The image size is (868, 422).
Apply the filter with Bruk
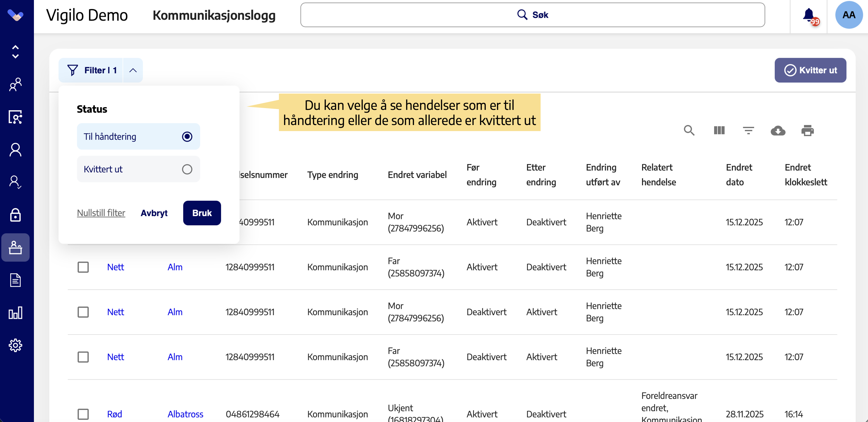pyautogui.click(x=202, y=213)
